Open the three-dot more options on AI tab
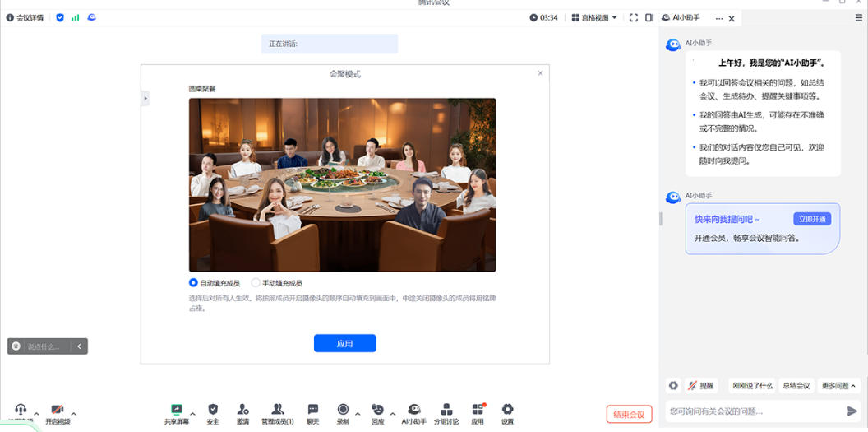The width and height of the screenshot is (868, 432). click(719, 18)
